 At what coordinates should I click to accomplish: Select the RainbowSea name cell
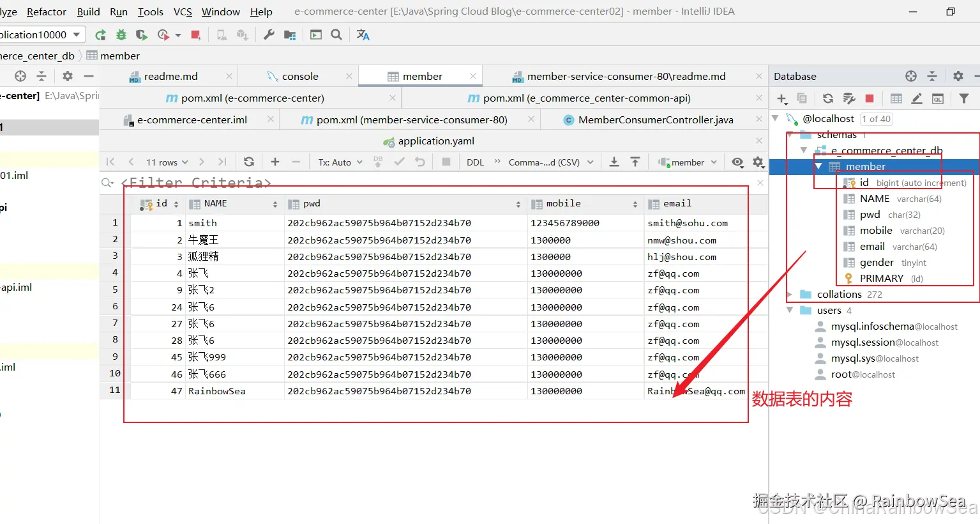[234, 391]
